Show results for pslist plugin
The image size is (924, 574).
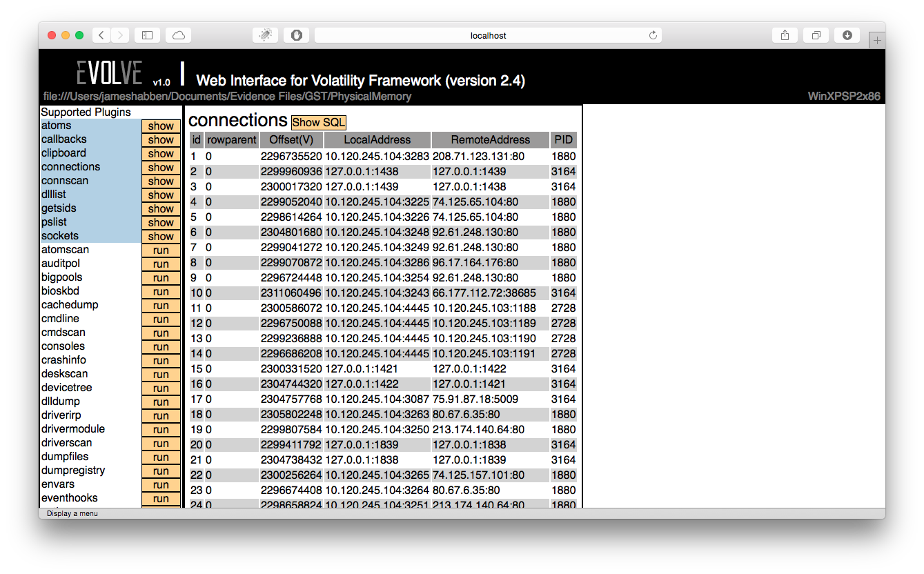(161, 223)
